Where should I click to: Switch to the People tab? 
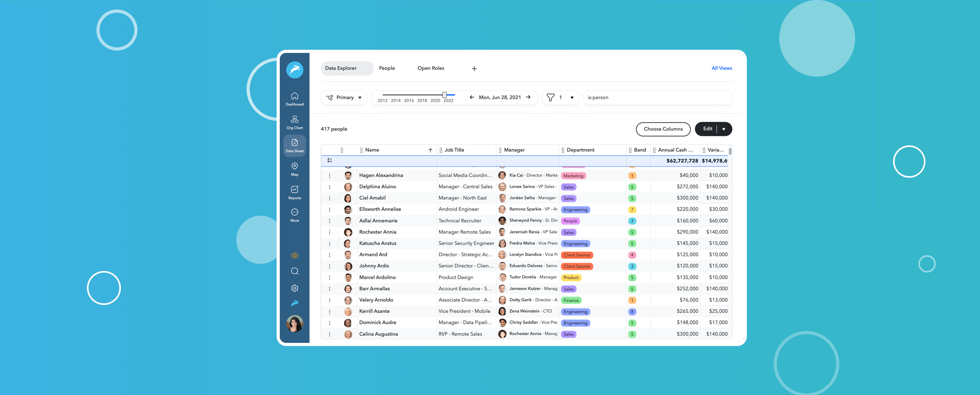[386, 68]
